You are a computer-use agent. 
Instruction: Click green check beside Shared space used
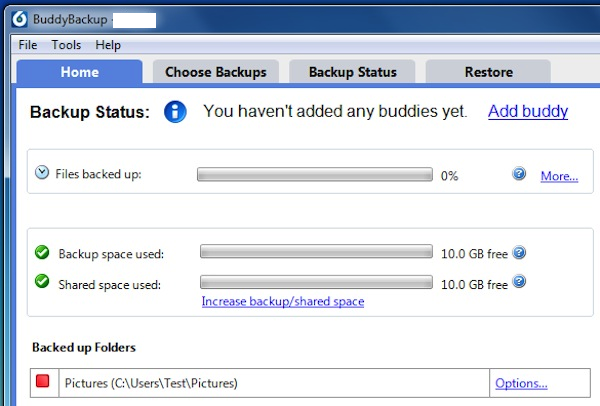pyautogui.click(x=42, y=281)
